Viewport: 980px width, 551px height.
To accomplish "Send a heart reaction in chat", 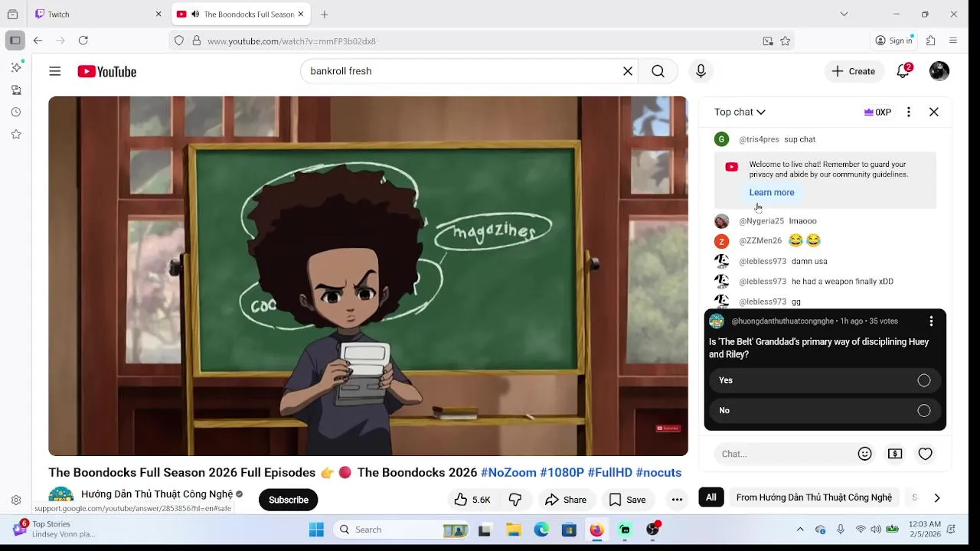I will pos(926,454).
